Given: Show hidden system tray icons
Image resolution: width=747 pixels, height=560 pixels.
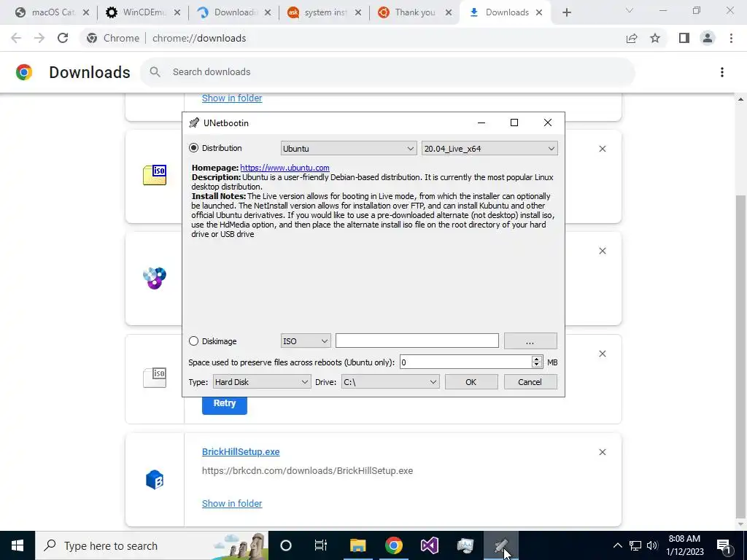Looking at the screenshot, I should 617,545.
